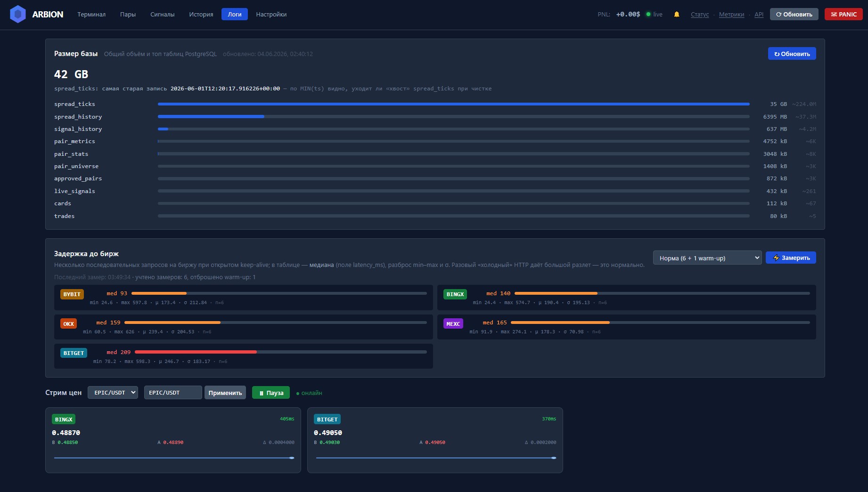This screenshot has height=492, width=868.
Task: Open the Метрики link
Action: pyautogui.click(x=731, y=14)
